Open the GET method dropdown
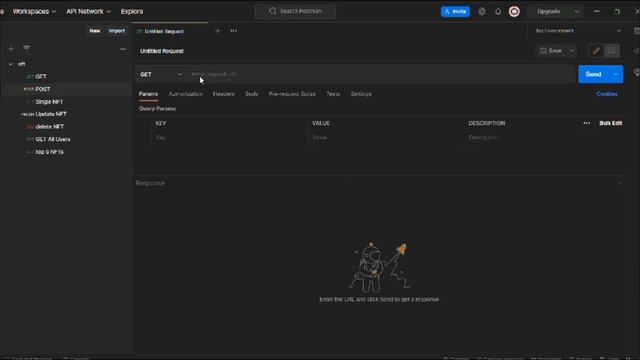Image resolution: width=640 pixels, height=360 pixels. pos(160,74)
